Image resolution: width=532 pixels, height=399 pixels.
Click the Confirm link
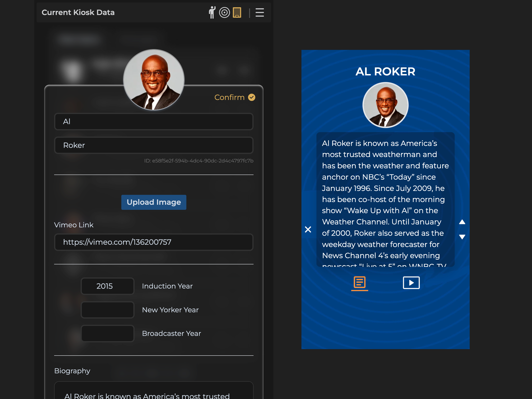229,97
